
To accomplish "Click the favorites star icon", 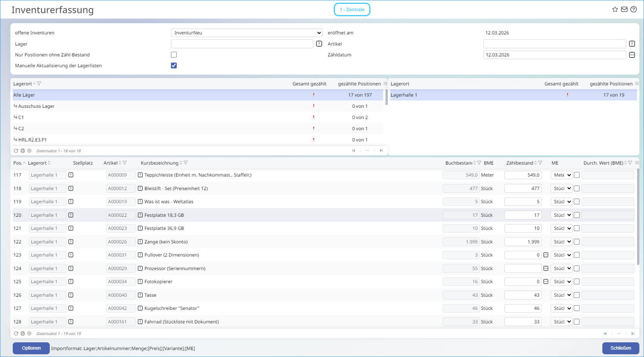I will (615, 10).
